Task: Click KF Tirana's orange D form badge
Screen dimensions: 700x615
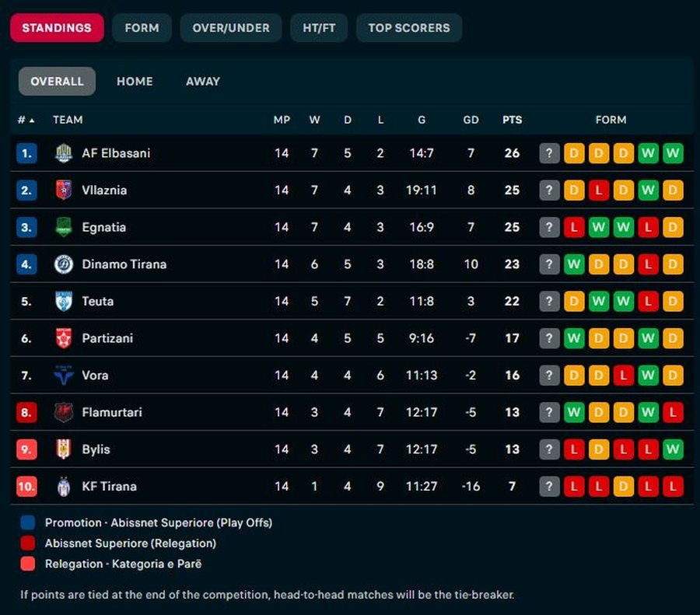Action: coord(624,487)
